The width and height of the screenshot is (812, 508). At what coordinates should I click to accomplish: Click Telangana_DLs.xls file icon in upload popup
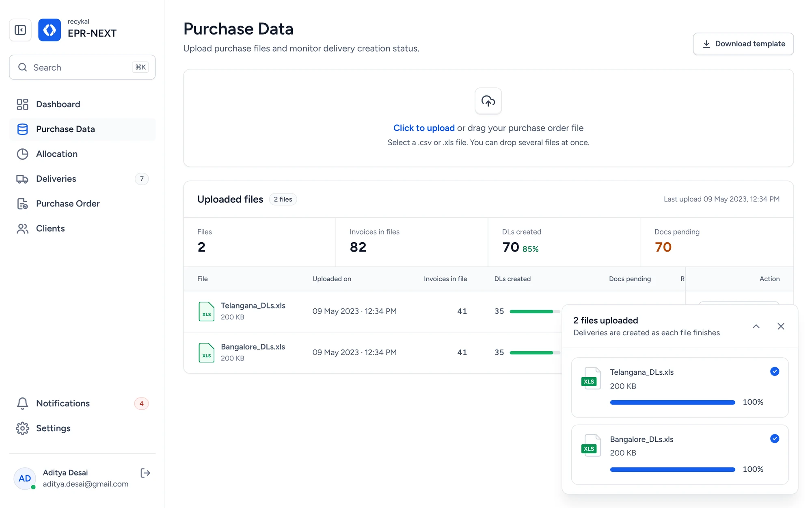pos(591,378)
